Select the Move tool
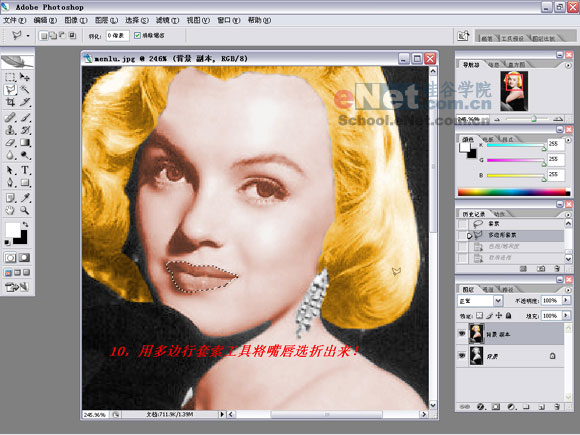Screen dimensions: 580x435 [25, 77]
